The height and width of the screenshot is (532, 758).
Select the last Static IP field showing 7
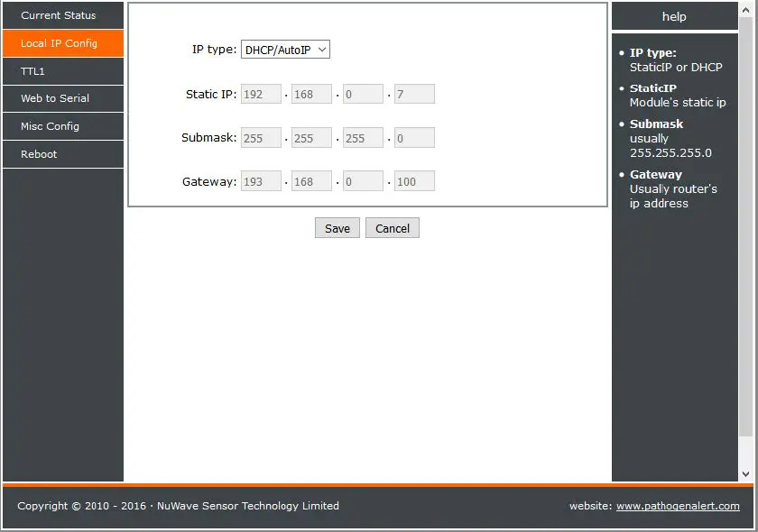tap(414, 93)
